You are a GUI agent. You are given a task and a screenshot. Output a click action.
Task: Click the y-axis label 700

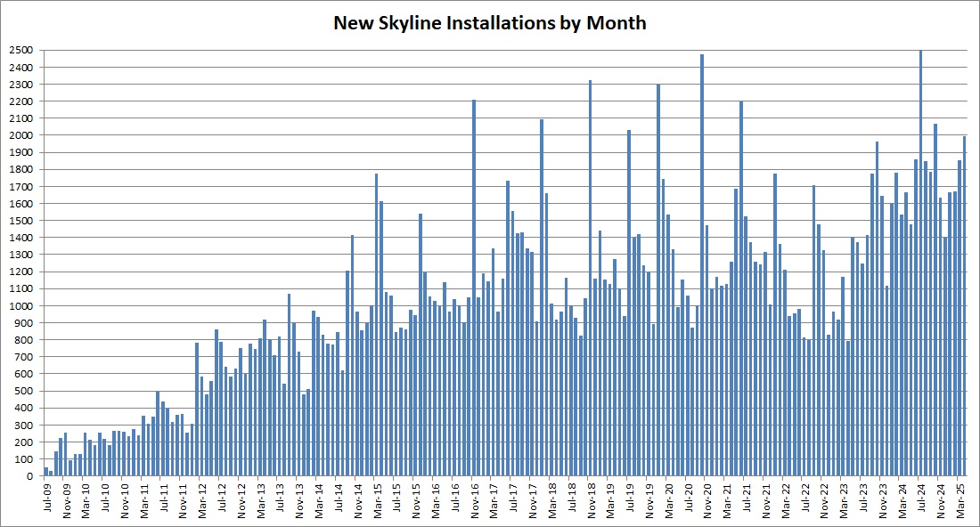coord(24,357)
